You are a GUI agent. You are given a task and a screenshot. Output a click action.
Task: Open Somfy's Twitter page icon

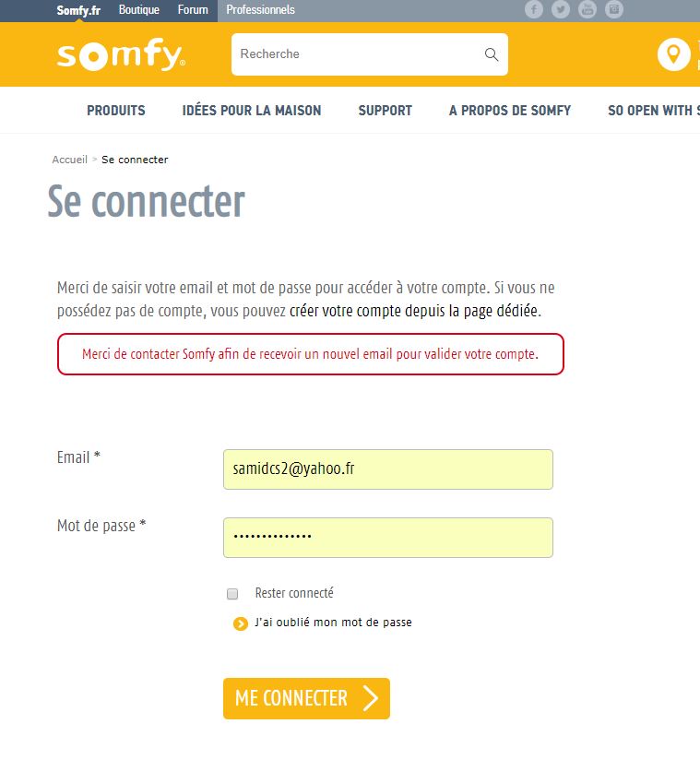tap(560, 9)
